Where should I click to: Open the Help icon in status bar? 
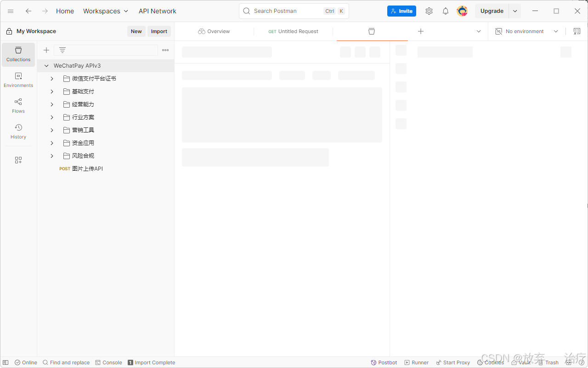coord(582,362)
